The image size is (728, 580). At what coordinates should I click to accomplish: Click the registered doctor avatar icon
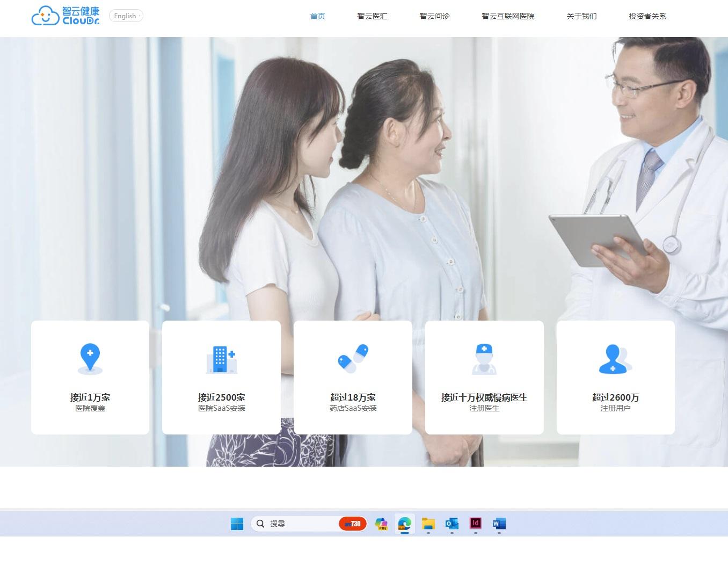point(484,359)
